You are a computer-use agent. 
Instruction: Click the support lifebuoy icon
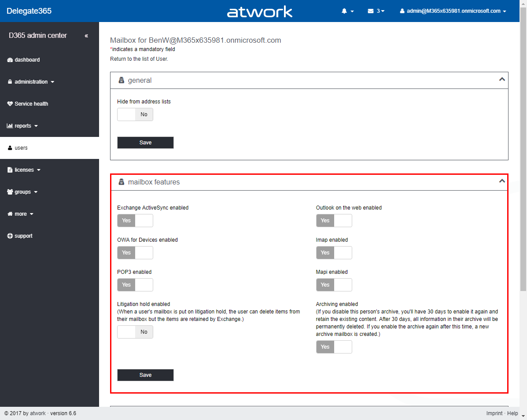pos(10,236)
